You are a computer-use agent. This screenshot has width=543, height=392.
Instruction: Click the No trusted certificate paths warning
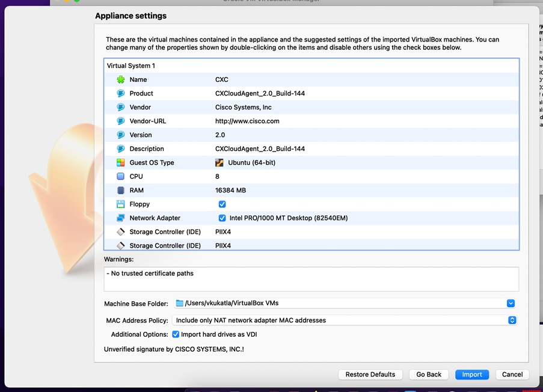coord(150,274)
